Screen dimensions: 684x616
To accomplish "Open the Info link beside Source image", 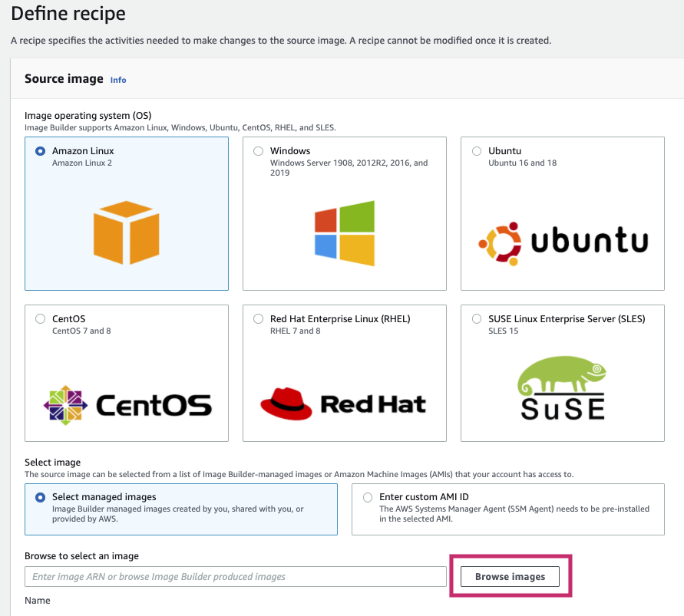I will [118, 81].
